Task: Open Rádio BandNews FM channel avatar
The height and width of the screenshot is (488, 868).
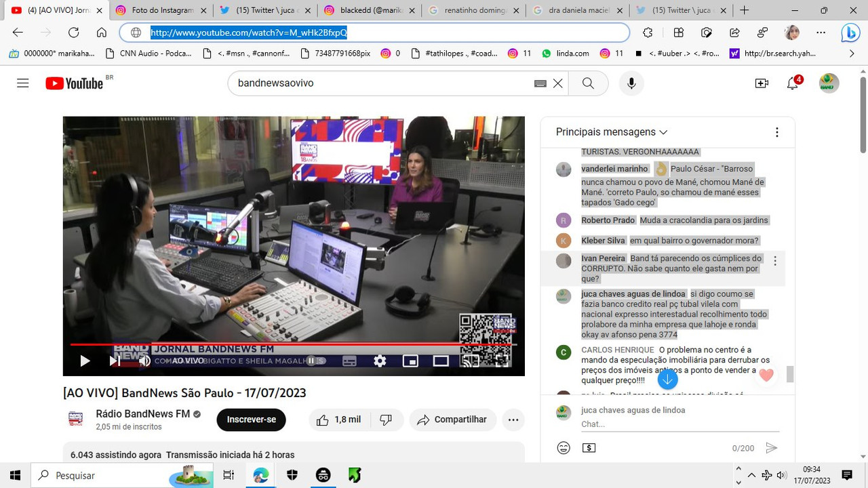Action: pyautogui.click(x=75, y=419)
